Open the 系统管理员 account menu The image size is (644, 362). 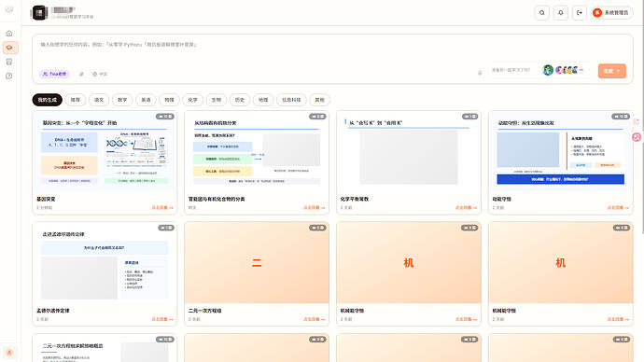(x=611, y=13)
